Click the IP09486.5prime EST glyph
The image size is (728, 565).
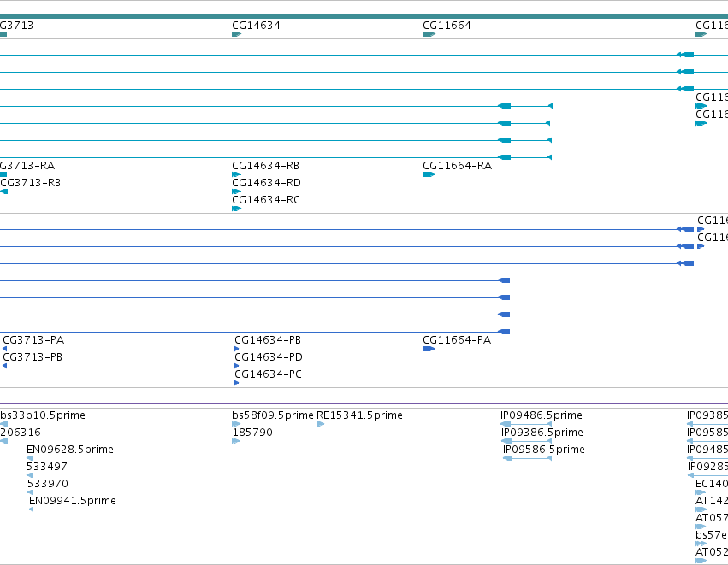(526, 424)
